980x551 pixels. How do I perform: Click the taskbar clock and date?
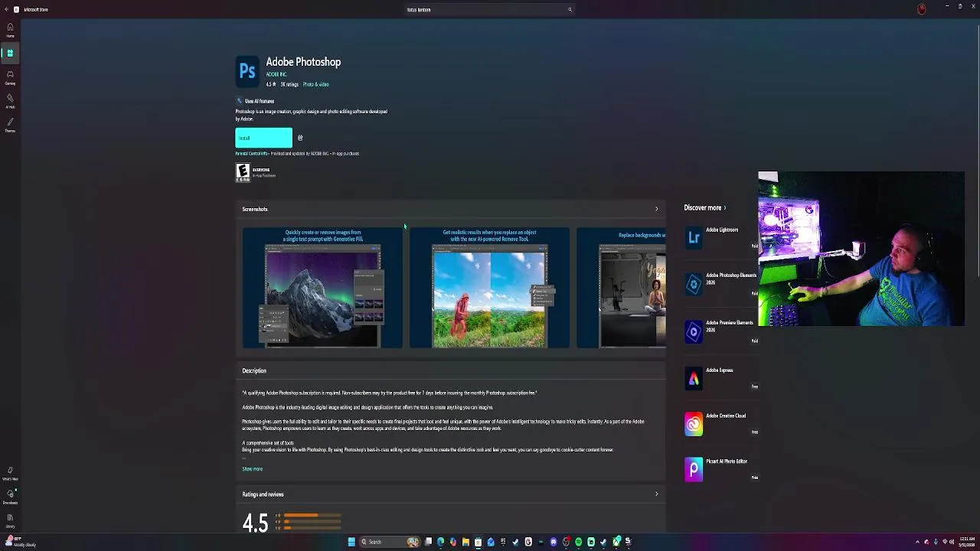click(x=967, y=542)
